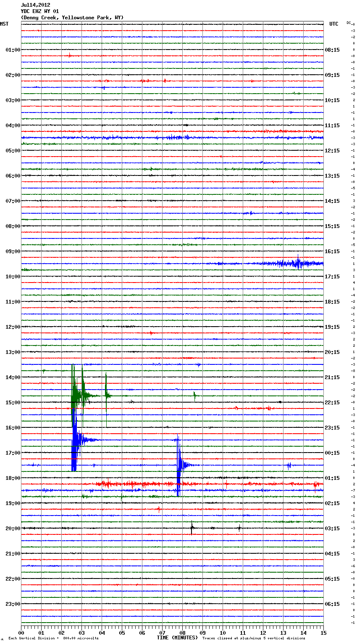Click the 05 minute axis tick label
This screenshot has width=357, height=644.
(x=122, y=633)
